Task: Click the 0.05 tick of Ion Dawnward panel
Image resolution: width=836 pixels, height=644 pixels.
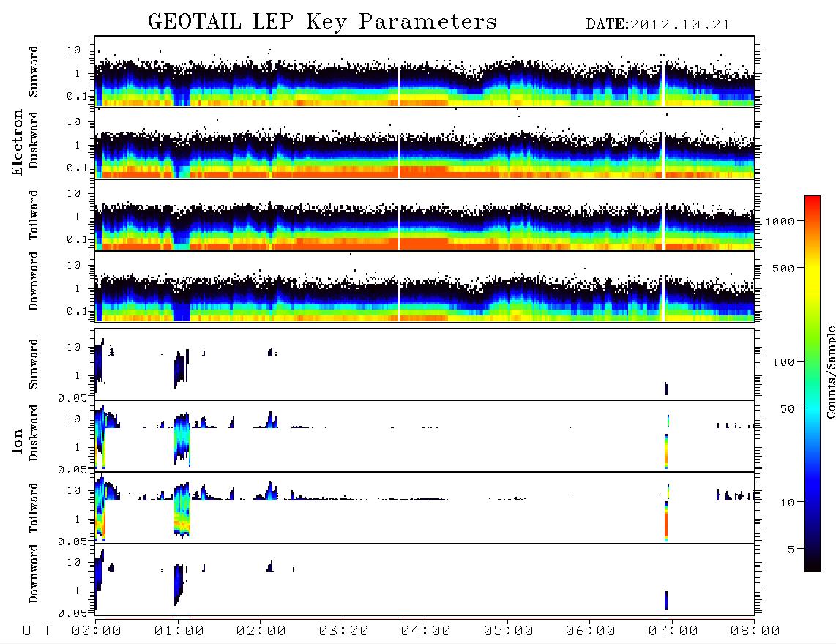Action: point(72,613)
